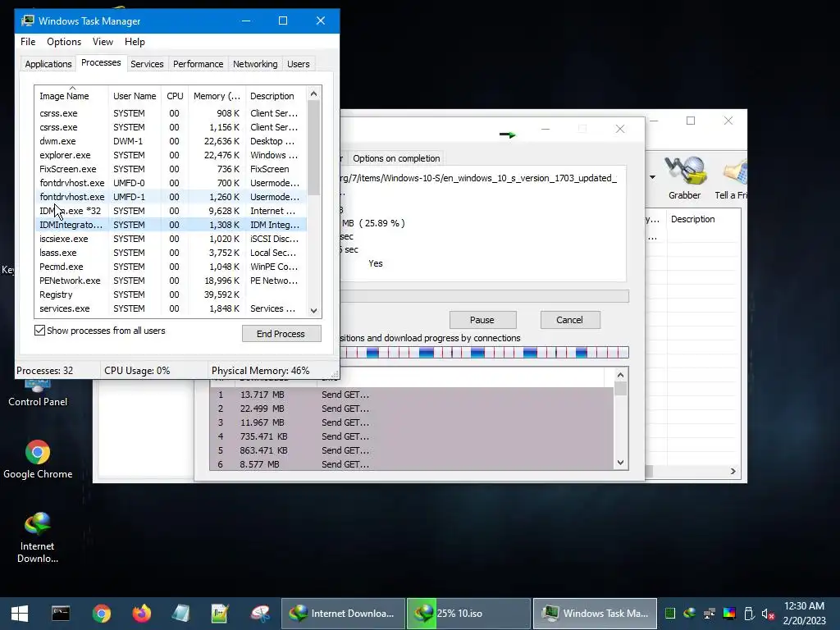Open the notepad icon in the taskbar
This screenshot has height=630, width=840.
[181, 614]
